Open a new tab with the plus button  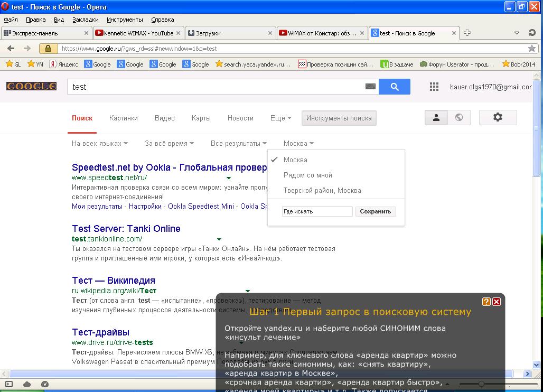tap(467, 33)
